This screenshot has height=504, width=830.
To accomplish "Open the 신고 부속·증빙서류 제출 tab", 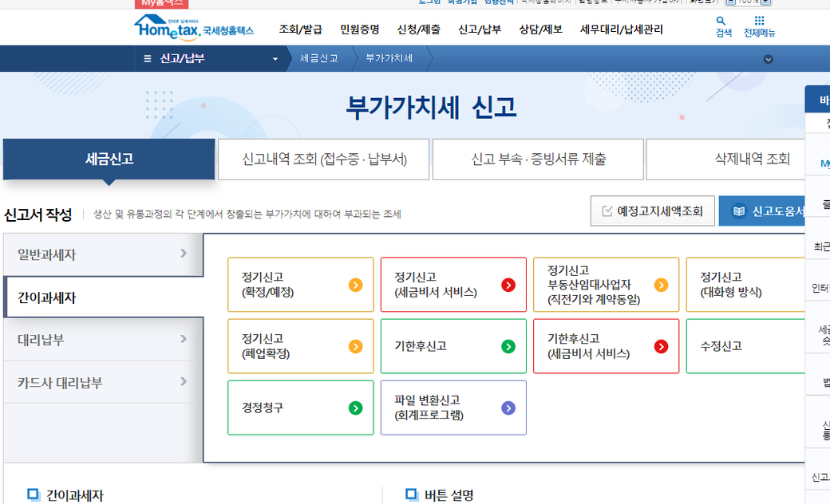I will [538, 159].
